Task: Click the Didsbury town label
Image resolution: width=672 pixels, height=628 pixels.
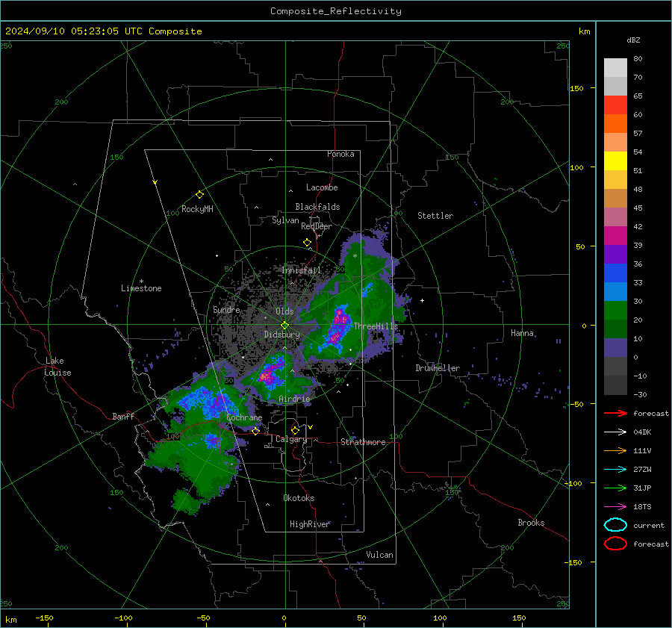Action: click(x=281, y=335)
